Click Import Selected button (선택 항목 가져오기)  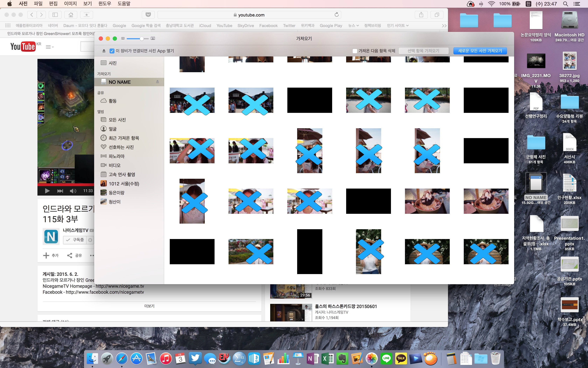(423, 51)
